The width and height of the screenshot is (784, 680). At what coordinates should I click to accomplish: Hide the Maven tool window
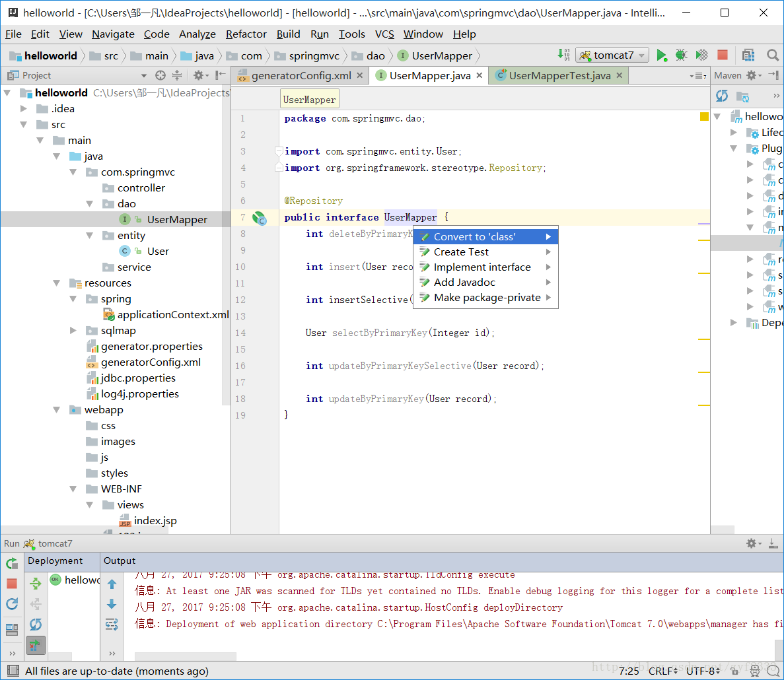point(773,75)
